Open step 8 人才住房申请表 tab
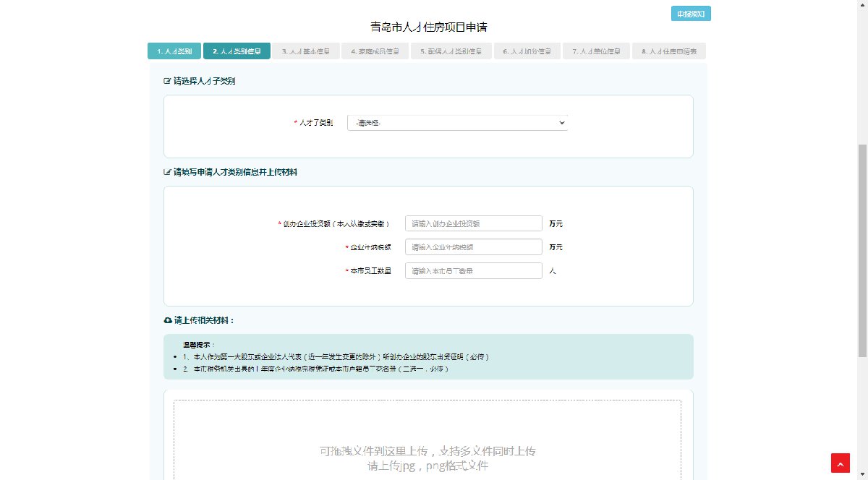This screenshot has height=480, width=868. 669,51
